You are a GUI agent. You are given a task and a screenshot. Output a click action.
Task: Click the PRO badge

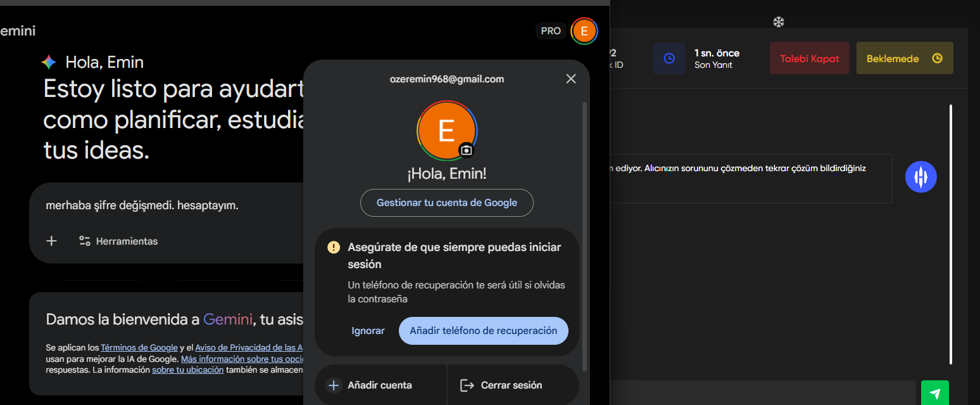coord(551,30)
